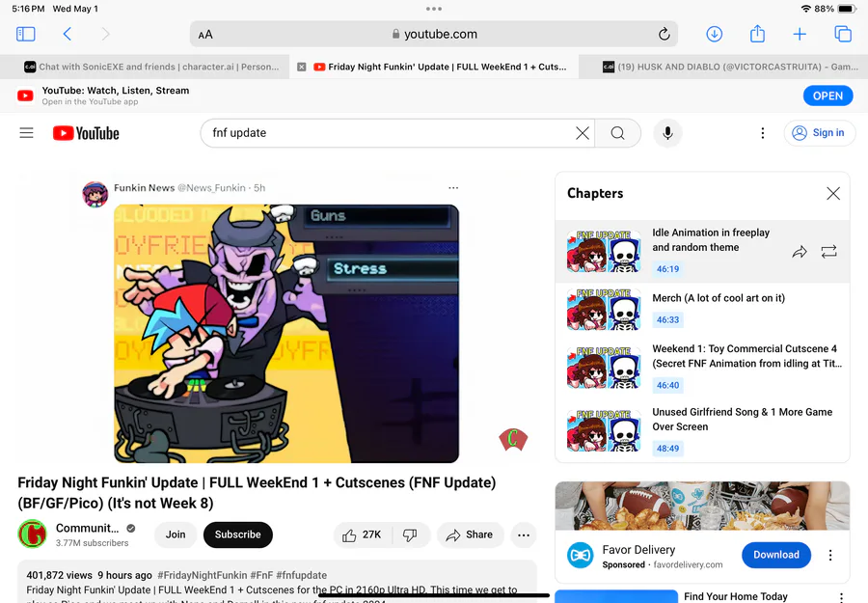Open the #FridayNightFunkin hashtag
Viewport: 868px width, 603px height.
(203, 575)
